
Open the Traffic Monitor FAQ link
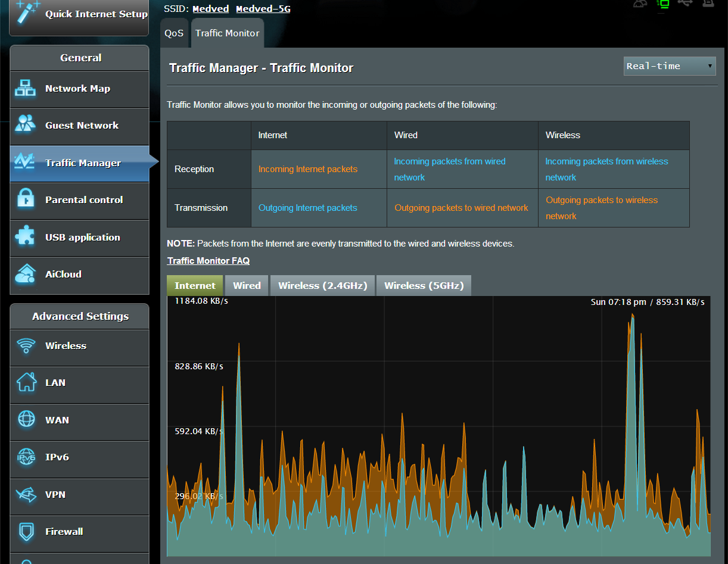click(209, 261)
